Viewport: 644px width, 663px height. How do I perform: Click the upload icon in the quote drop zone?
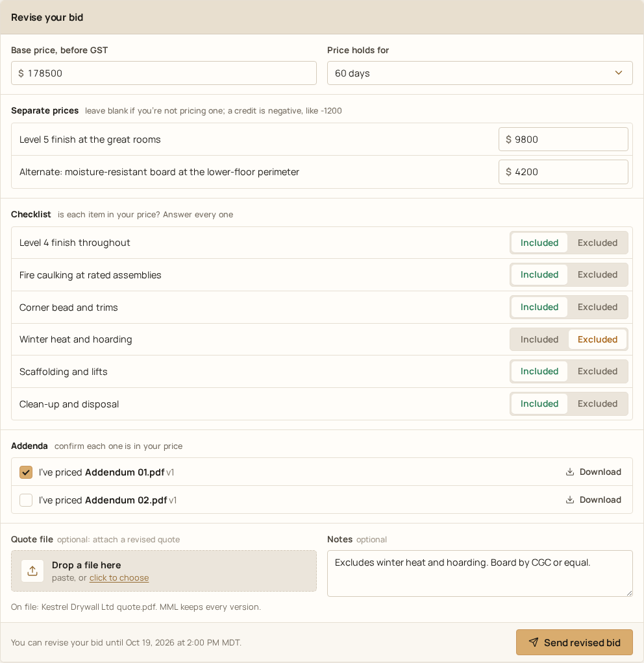click(32, 571)
